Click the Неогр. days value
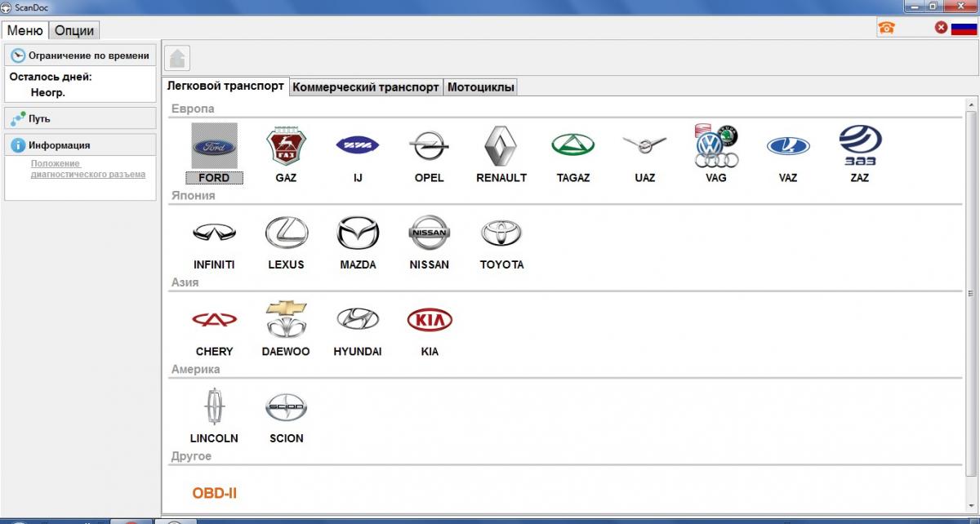 (x=48, y=92)
